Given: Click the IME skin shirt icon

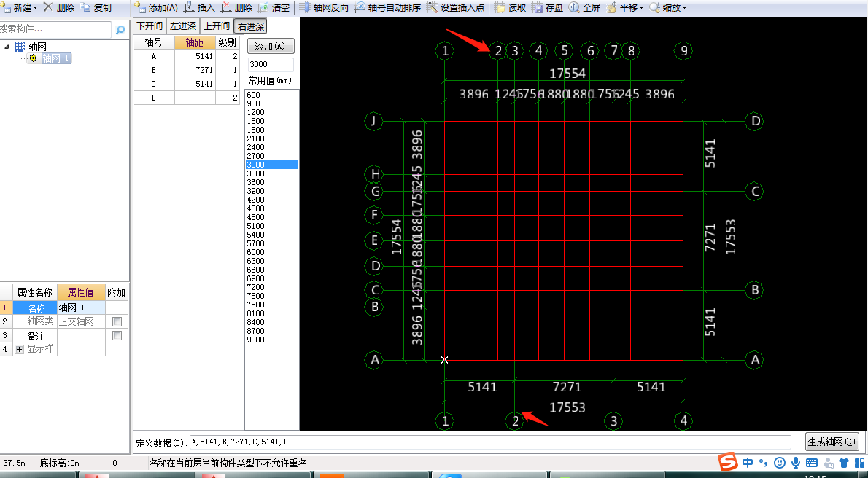Looking at the screenshot, I should pos(844,463).
